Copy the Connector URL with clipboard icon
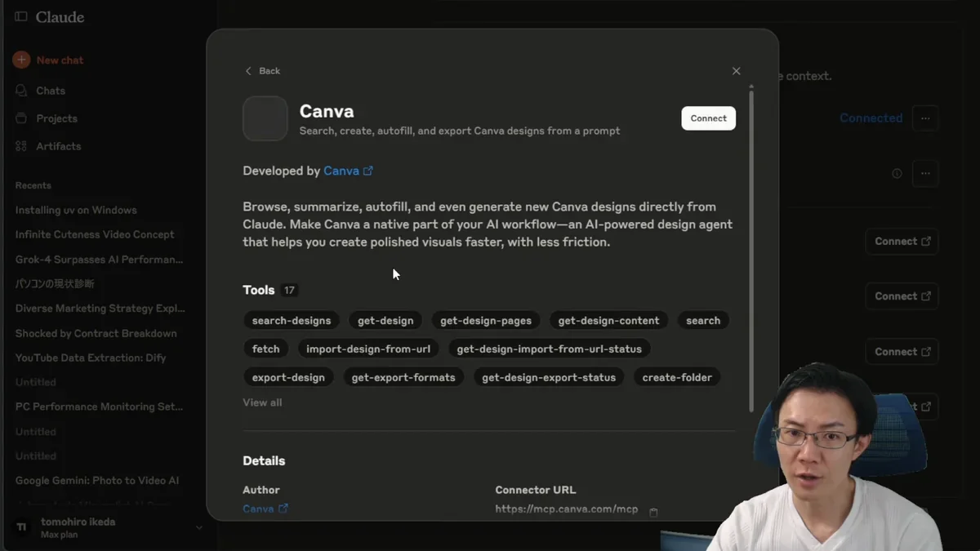Image resolution: width=980 pixels, height=551 pixels. coord(653,512)
